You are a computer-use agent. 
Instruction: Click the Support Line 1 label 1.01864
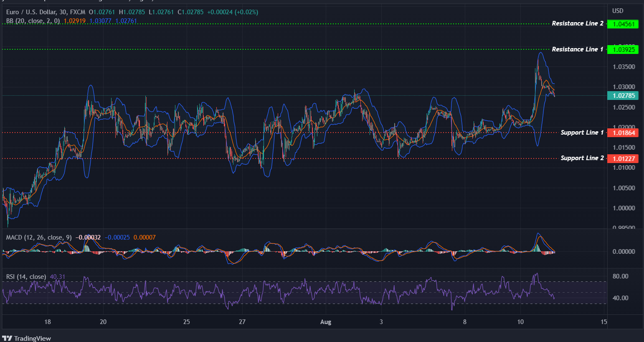[623, 133]
